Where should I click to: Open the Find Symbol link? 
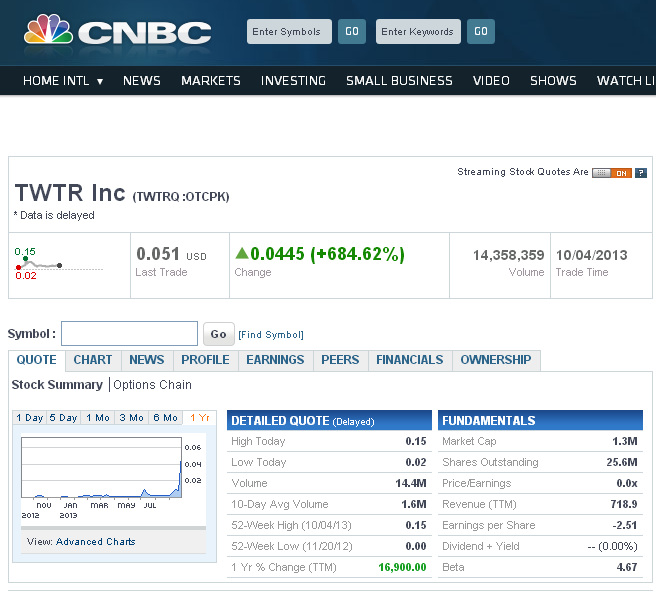[x=271, y=335]
